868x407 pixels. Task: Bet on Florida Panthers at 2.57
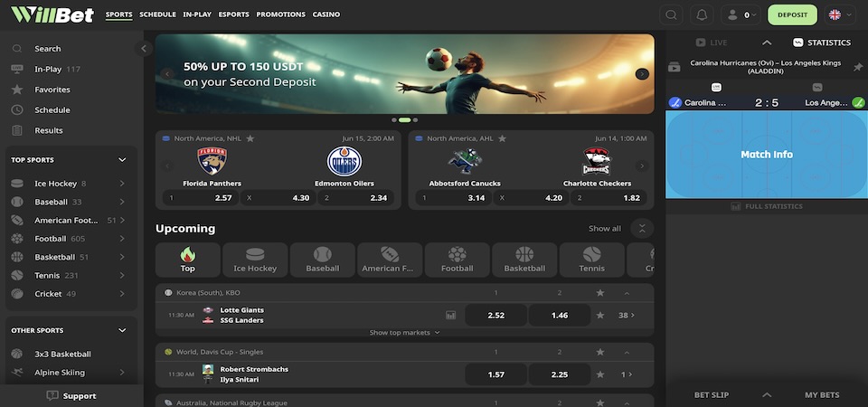click(201, 198)
